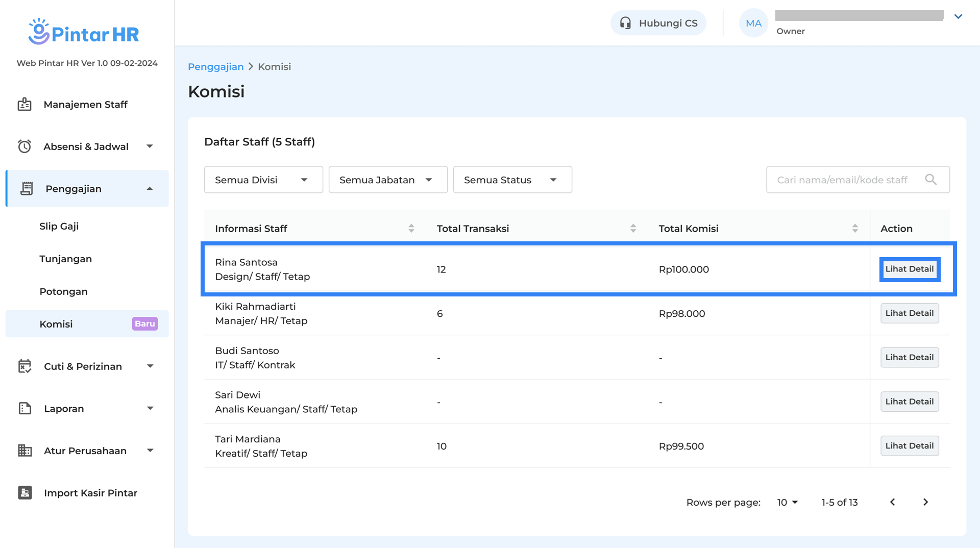Open the Semua Divisi dropdown filter

[x=263, y=180]
